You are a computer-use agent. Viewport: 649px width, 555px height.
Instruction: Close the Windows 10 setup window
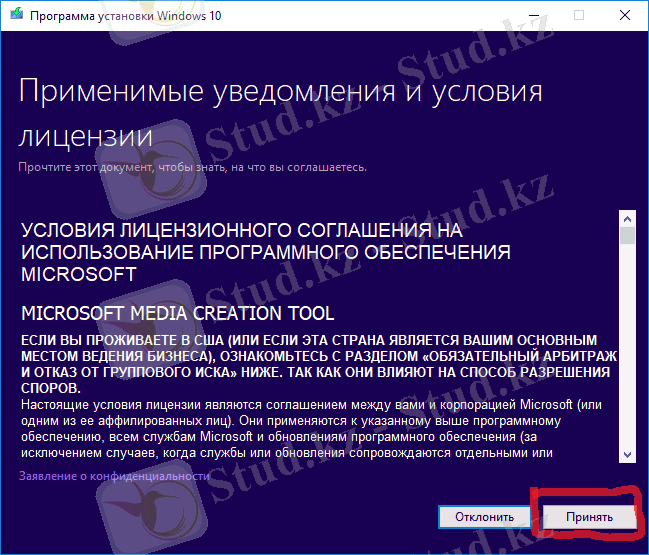[x=625, y=15]
